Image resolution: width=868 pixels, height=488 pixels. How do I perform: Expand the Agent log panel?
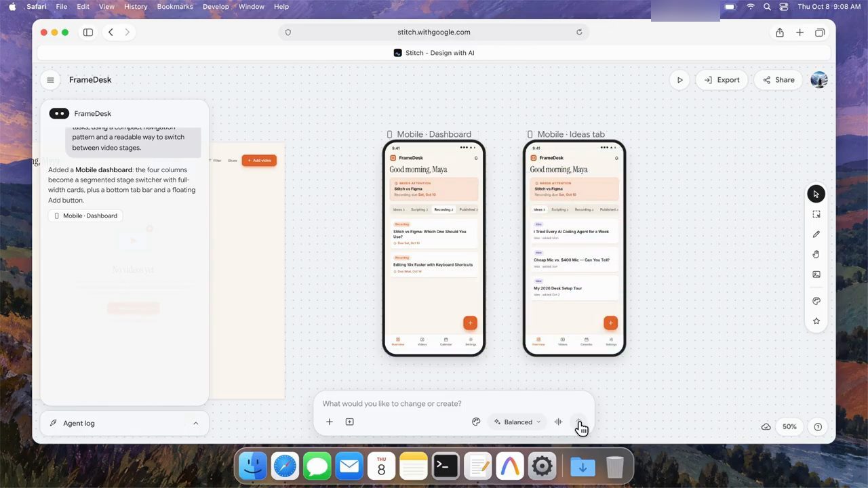point(125,424)
